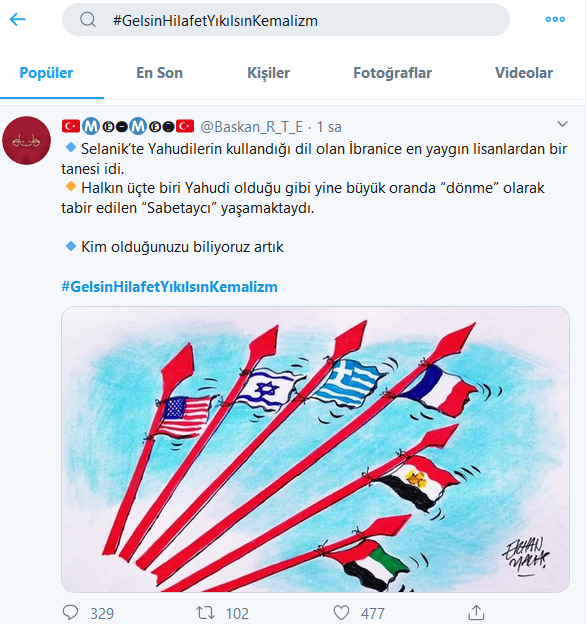
Task: Open the Kişiler tab
Action: click(x=269, y=73)
